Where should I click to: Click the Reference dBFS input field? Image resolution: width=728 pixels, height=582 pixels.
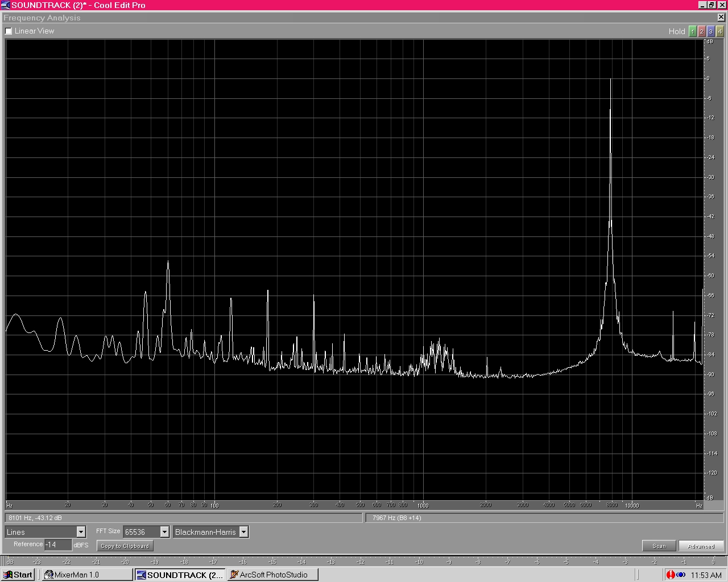pos(58,544)
